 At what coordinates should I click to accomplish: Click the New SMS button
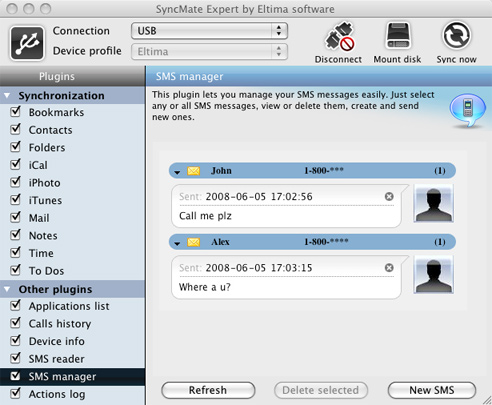pos(432,390)
